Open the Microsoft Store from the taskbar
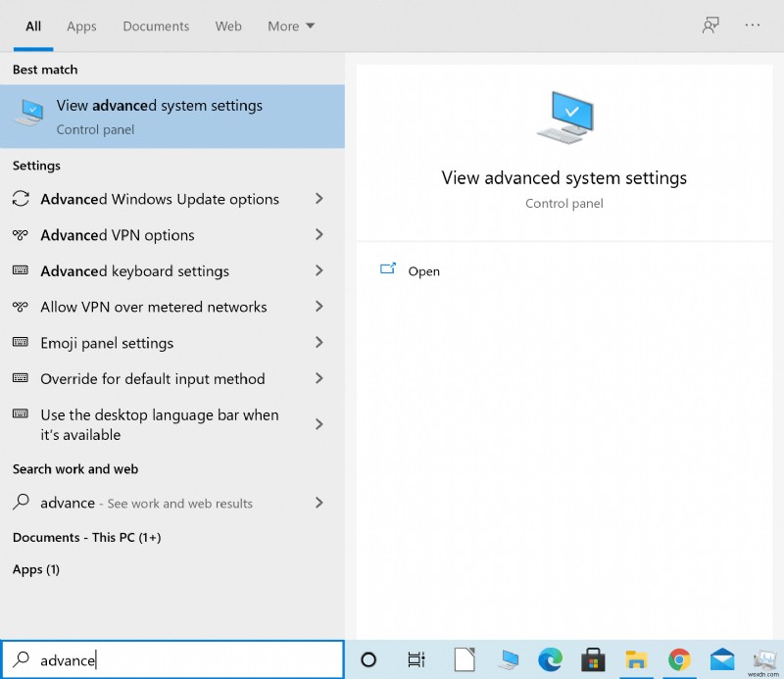The width and height of the screenshot is (784, 679). tap(595, 658)
